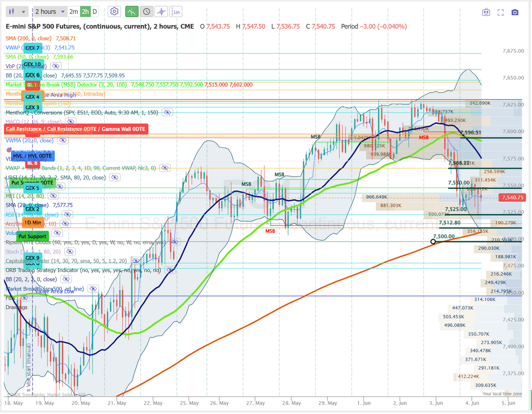The height and width of the screenshot is (414, 532).
Task: Click the red MSB label near 28 May
Action: point(270,231)
